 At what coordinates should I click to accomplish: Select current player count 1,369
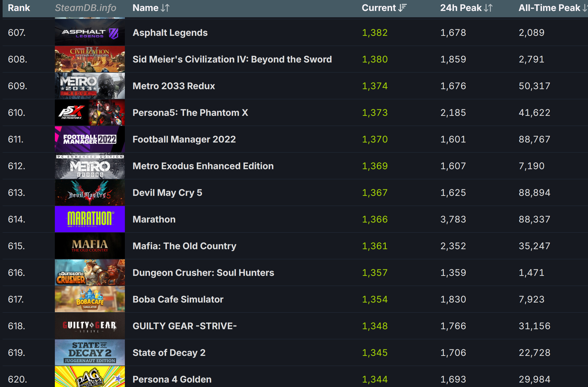pos(375,166)
